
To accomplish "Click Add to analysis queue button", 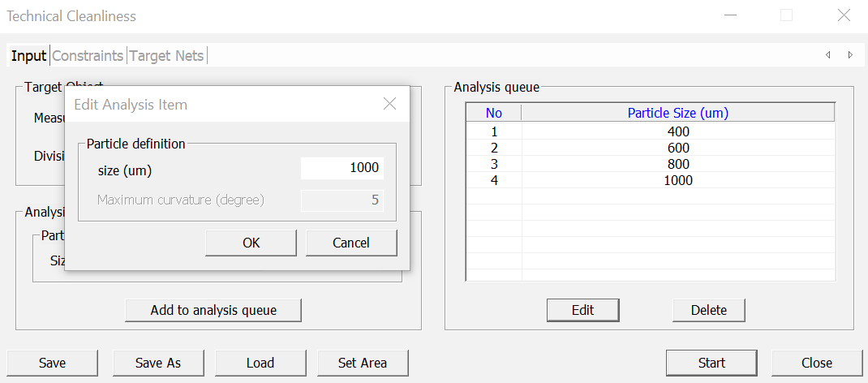I will [213, 310].
